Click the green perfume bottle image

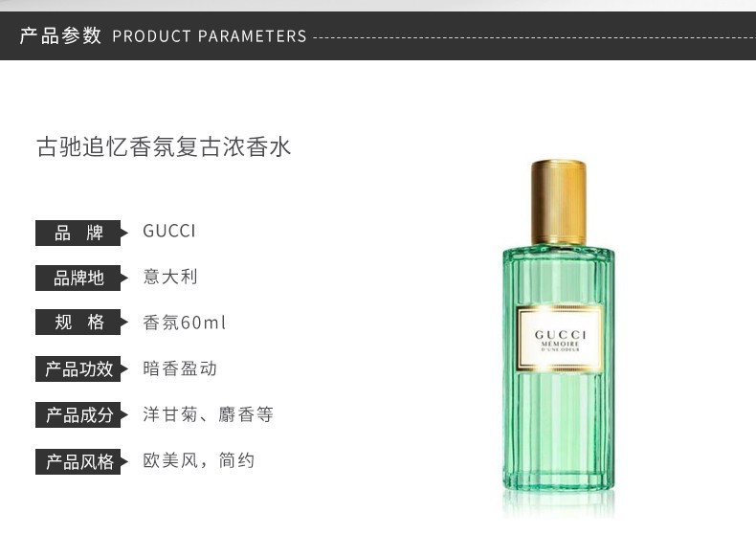pos(558,338)
